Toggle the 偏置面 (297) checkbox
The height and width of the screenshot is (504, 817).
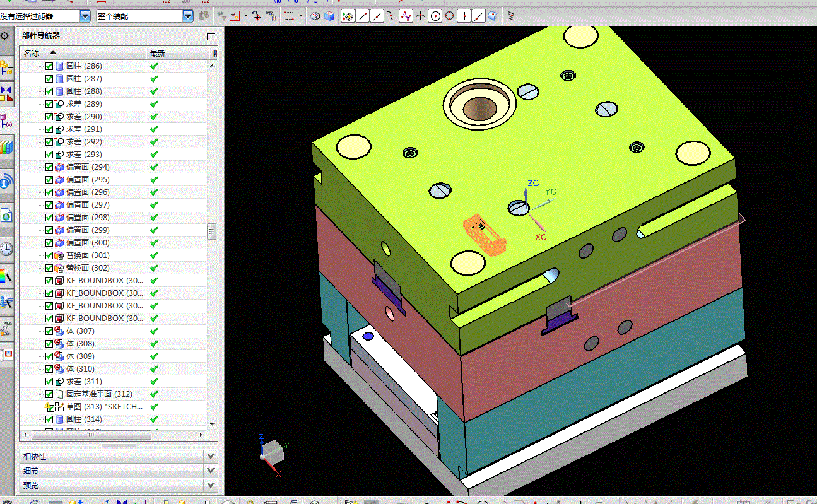(49, 205)
